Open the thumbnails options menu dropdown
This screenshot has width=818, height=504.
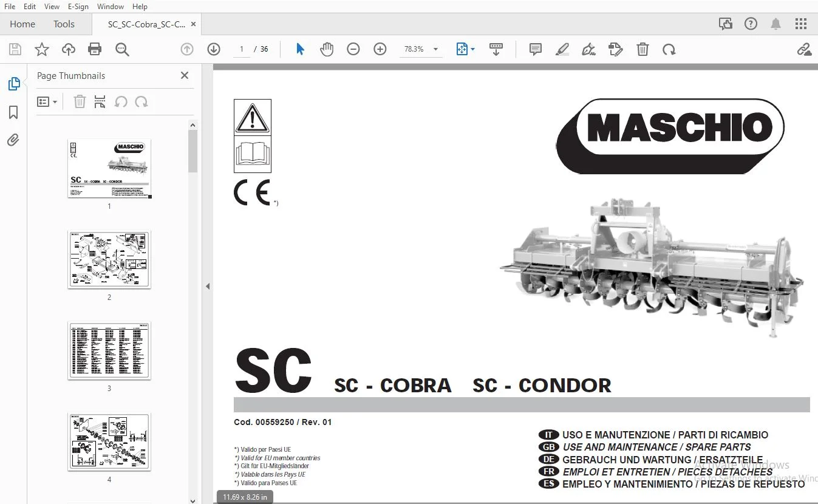tap(47, 102)
